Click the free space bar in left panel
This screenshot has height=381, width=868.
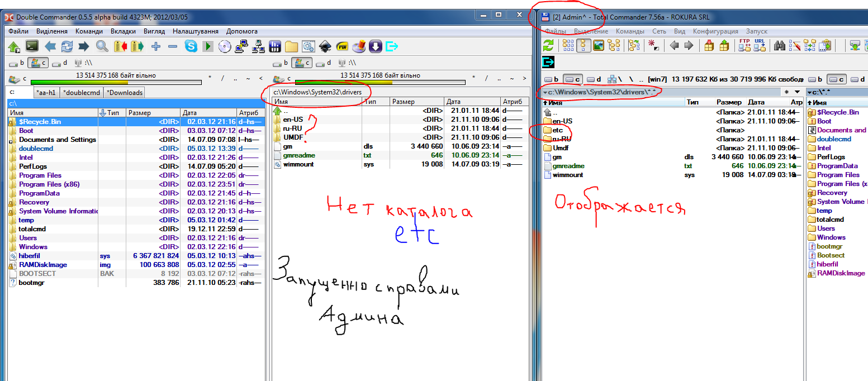point(116,82)
